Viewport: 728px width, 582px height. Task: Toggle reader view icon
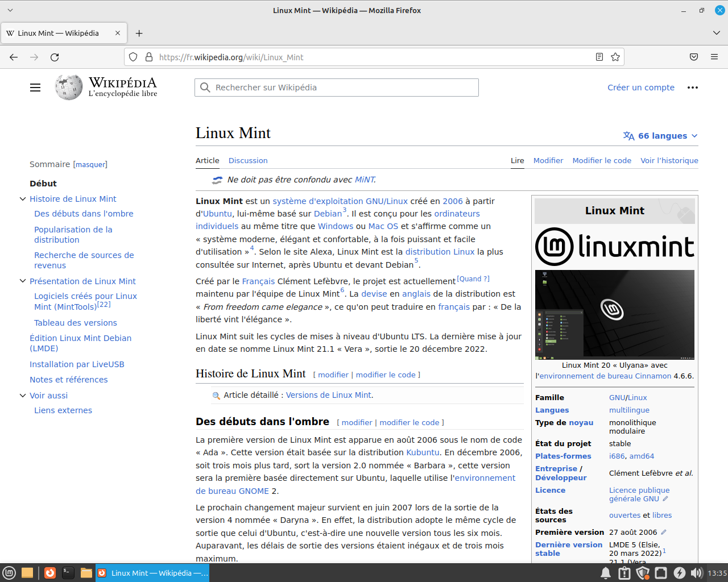click(599, 57)
